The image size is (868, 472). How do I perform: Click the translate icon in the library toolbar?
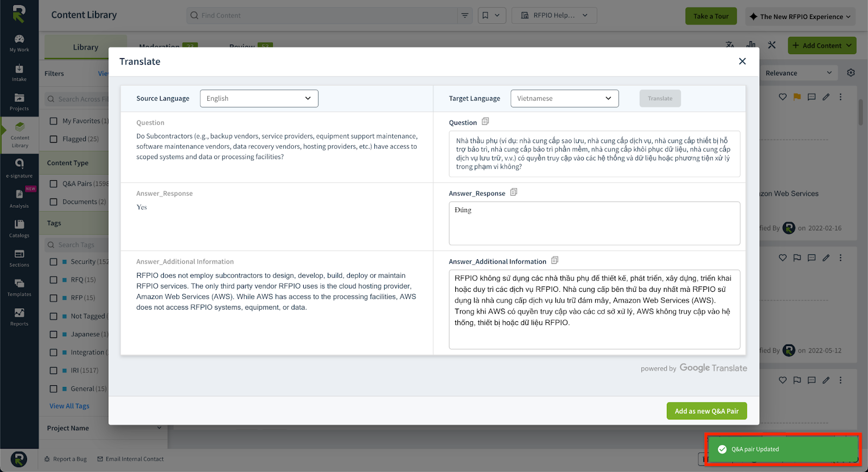pos(730,44)
